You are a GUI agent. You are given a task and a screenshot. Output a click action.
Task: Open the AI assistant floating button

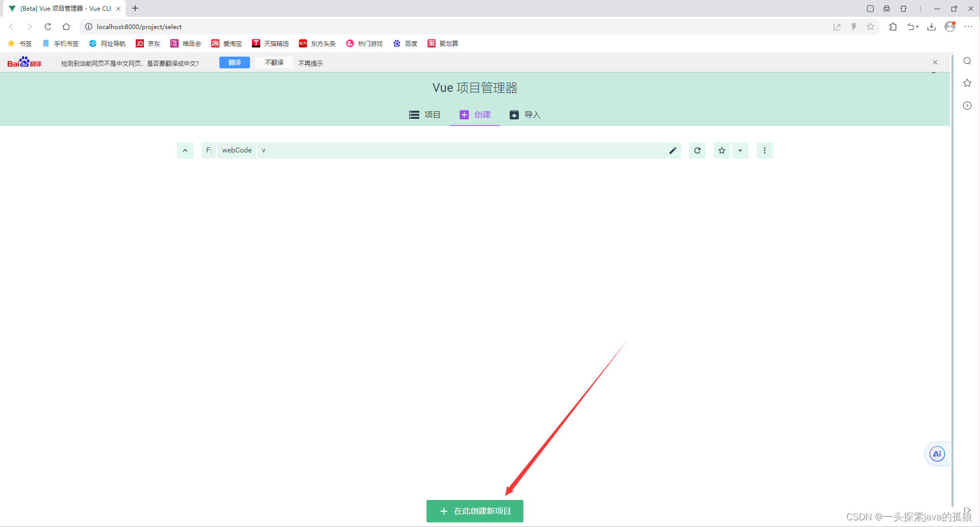[937, 454]
